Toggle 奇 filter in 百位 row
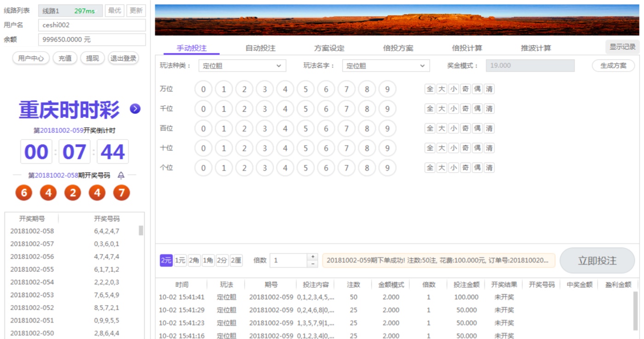Viewport: 644px width, 339px height. point(466,129)
